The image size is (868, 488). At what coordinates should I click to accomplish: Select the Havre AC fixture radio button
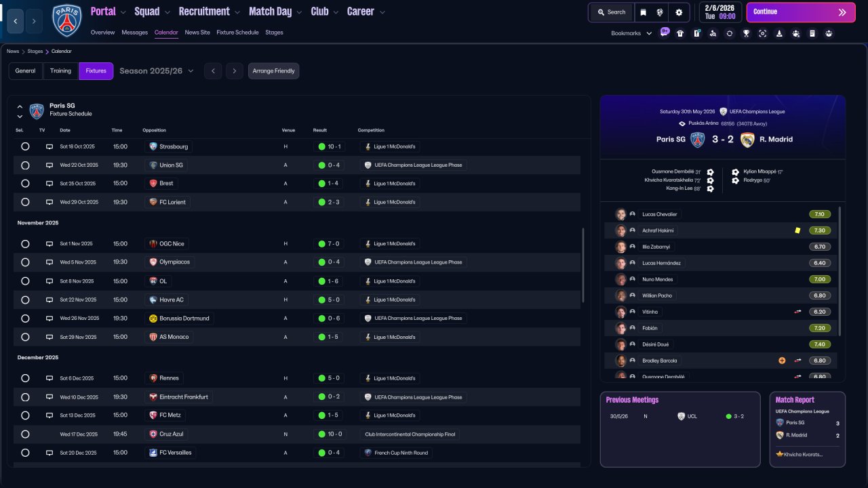(x=25, y=300)
